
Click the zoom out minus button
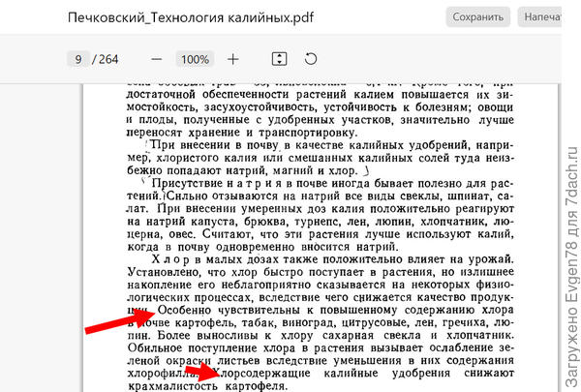point(156,59)
